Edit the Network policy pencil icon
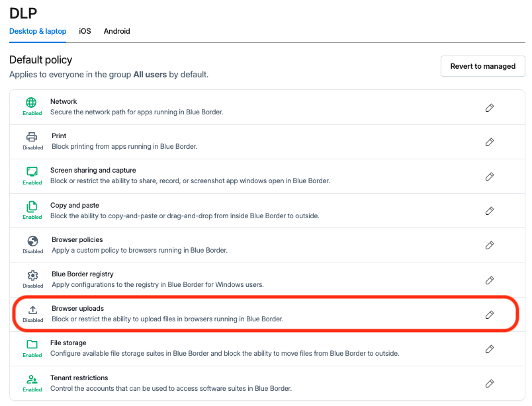This screenshot has height=406, width=532. pyautogui.click(x=489, y=108)
